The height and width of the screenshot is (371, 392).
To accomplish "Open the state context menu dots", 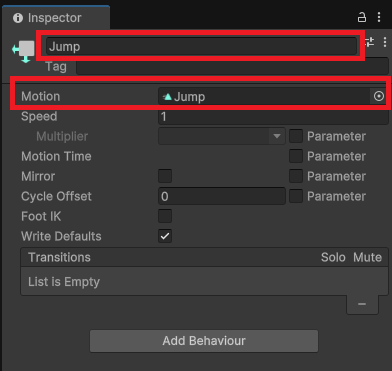I will [x=385, y=42].
